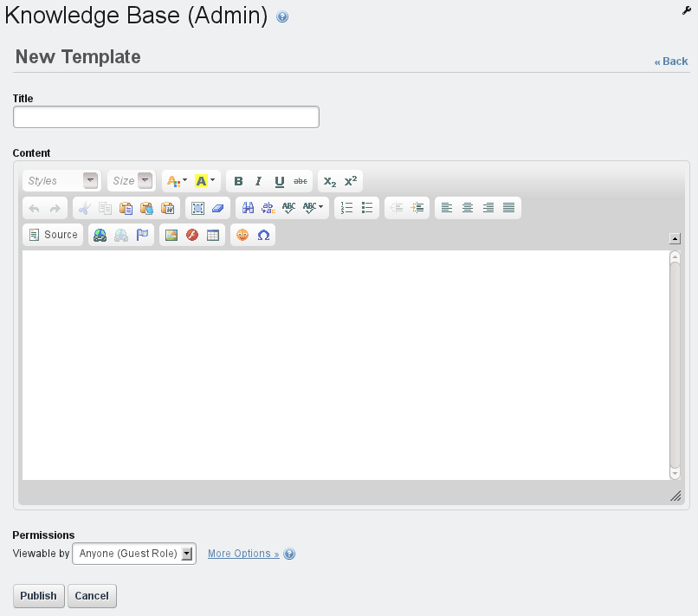The height and width of the screenshot is (616, 698).
Task: Click the Knowledge Base help icon
Action: tap(282, 17)
